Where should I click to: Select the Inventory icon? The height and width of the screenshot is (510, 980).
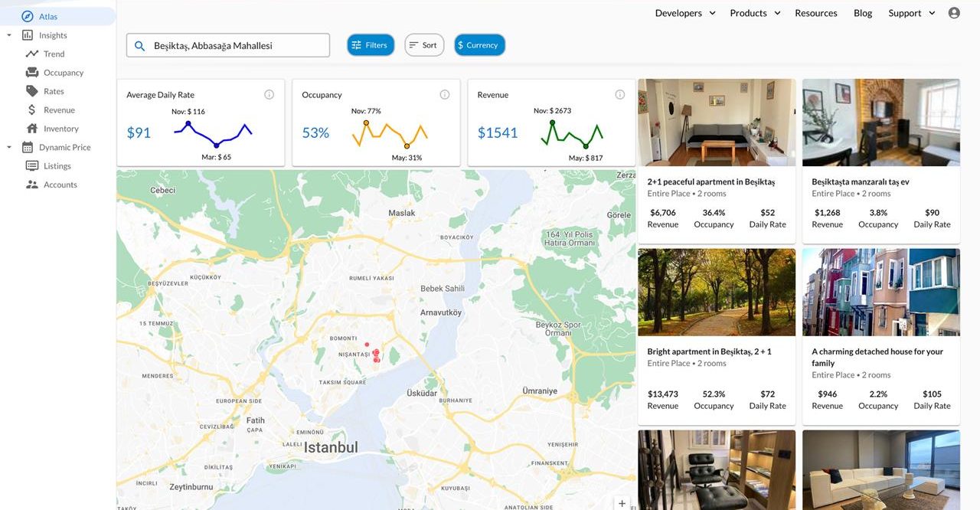click(x=32, y=128)
